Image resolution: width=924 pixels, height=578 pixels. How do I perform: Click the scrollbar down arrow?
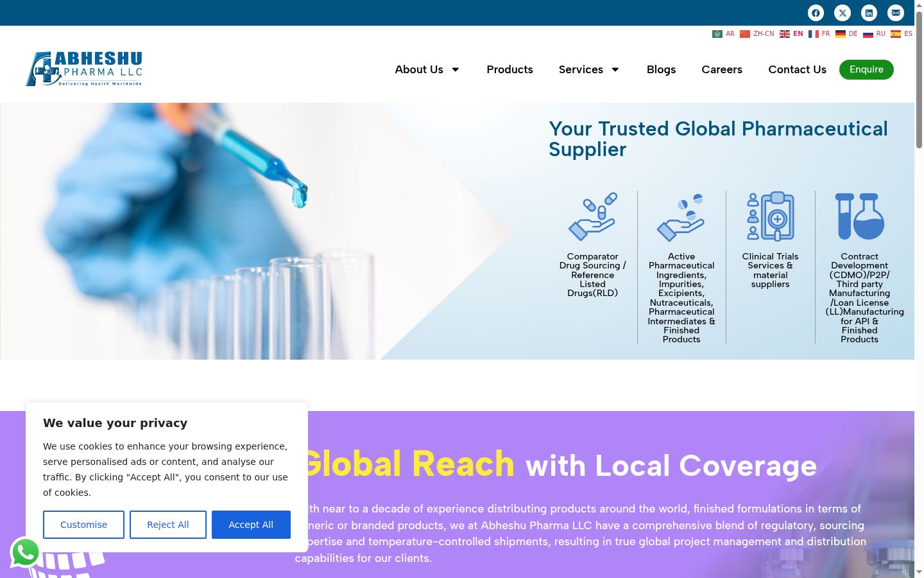click(919, 572)
